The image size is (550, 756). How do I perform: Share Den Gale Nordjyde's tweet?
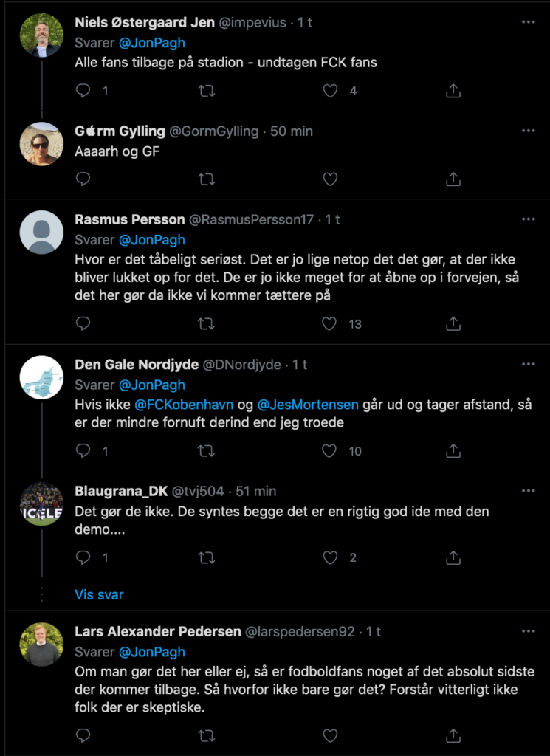454,451
